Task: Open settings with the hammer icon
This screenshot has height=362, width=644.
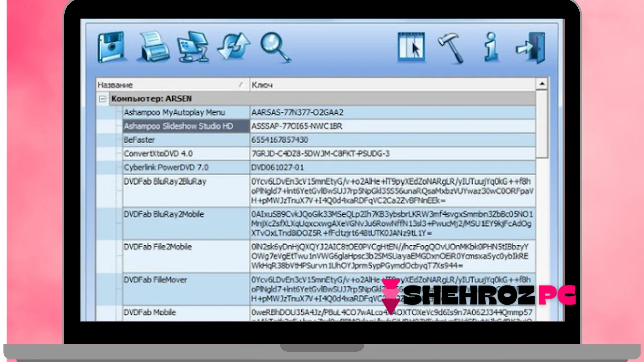Action: pyautogui.click(x=450, y=48)
